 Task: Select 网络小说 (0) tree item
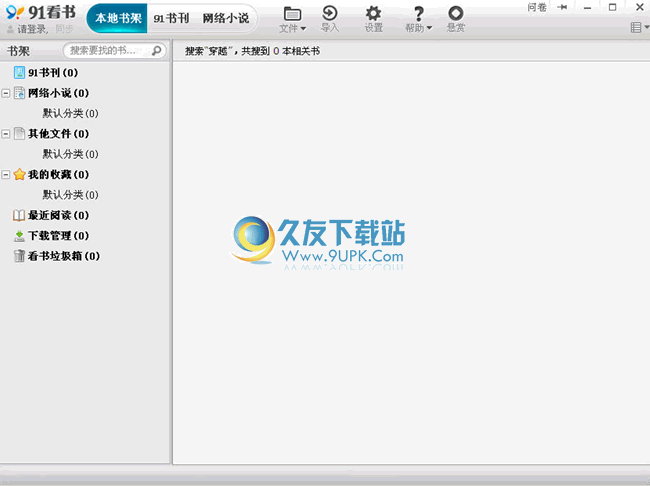tap(58, 93)
